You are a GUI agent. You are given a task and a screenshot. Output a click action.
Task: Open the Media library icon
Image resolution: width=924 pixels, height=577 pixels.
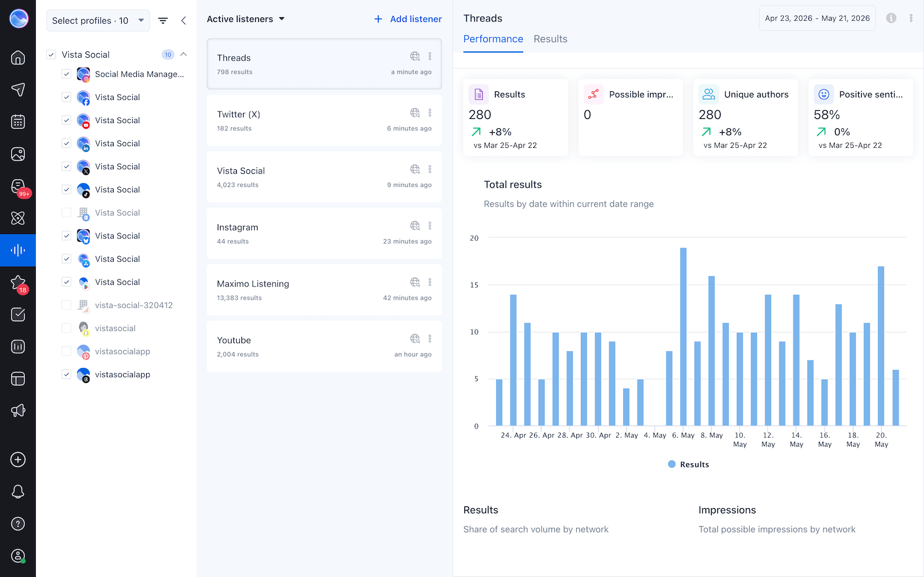tap(18, 154)
